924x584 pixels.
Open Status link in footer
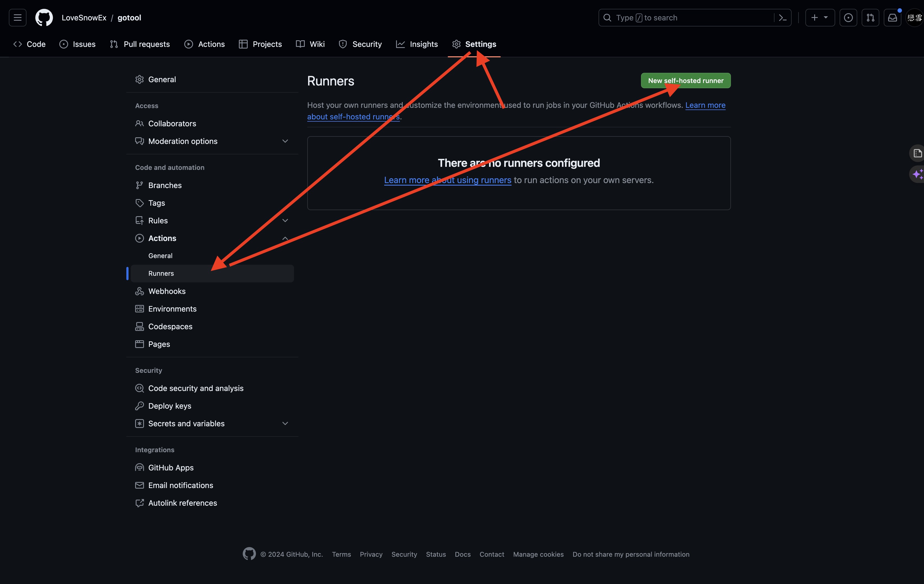coord(436,554)
